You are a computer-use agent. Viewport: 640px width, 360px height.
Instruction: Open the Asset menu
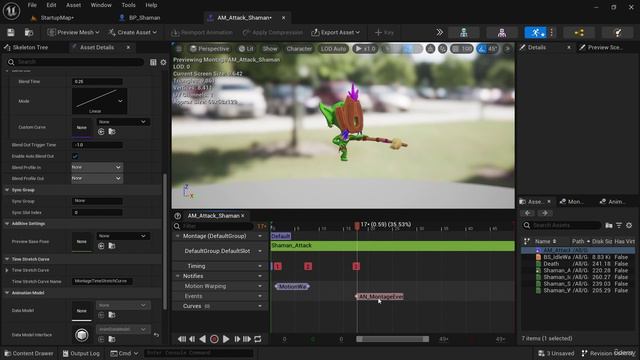coord(73,5)
